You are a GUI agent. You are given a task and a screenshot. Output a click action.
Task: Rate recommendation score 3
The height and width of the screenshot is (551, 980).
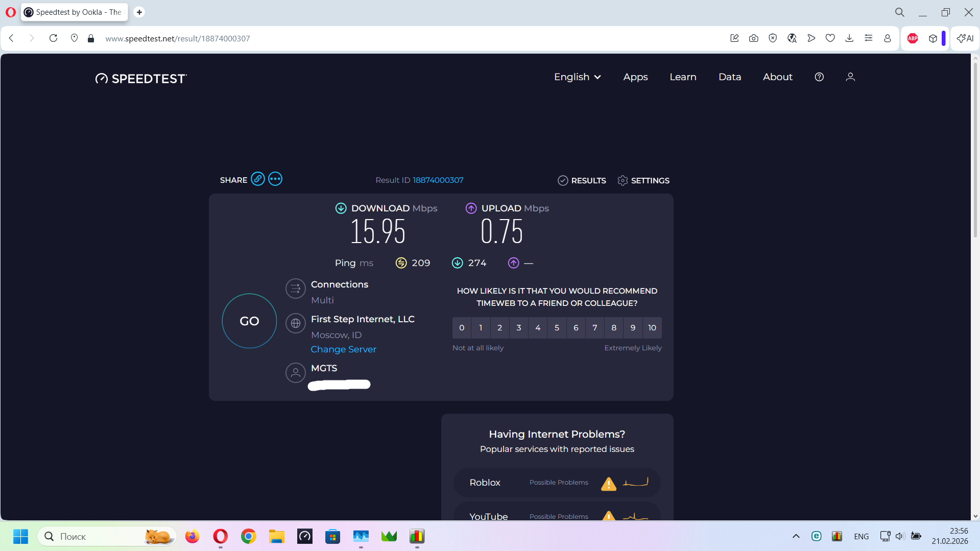coord(519,328)
